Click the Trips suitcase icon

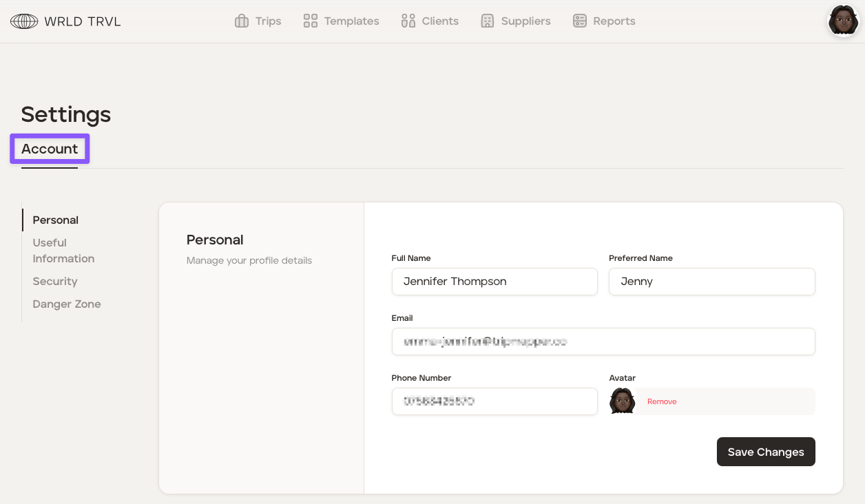click(x=242, y=21)
